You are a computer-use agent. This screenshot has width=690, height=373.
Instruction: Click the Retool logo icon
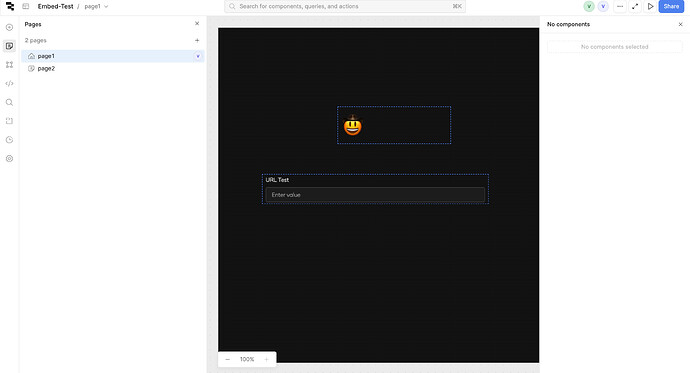click(10, 6)
